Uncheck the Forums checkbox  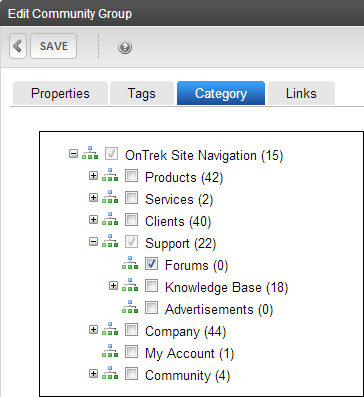pos(152,263)
